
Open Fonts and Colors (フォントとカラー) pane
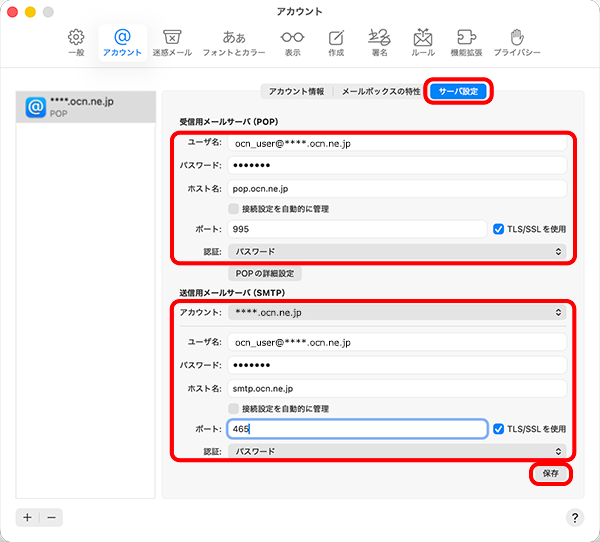click(x=234, y=42)
